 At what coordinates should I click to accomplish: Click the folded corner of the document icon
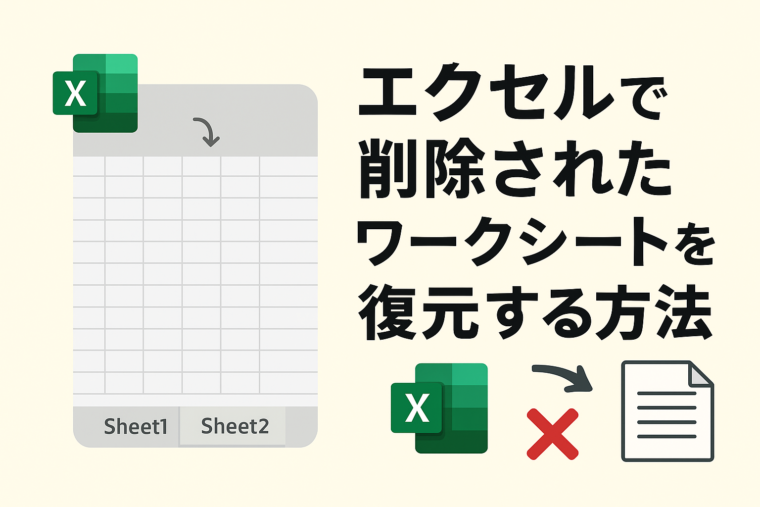[700, 375]
